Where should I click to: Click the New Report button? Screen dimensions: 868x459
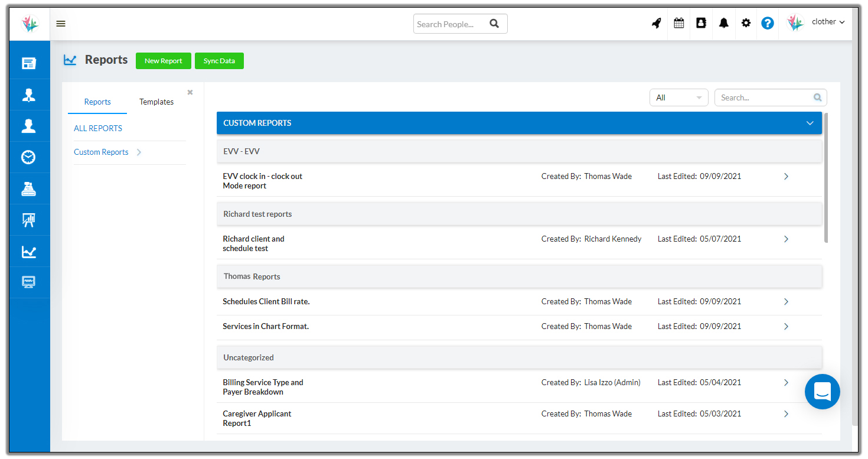coord(163,60)
